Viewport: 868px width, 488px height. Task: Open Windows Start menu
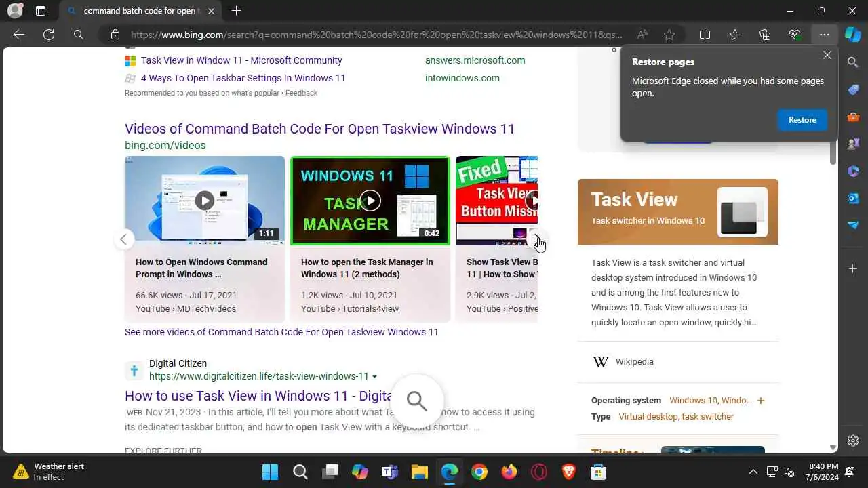270,472
